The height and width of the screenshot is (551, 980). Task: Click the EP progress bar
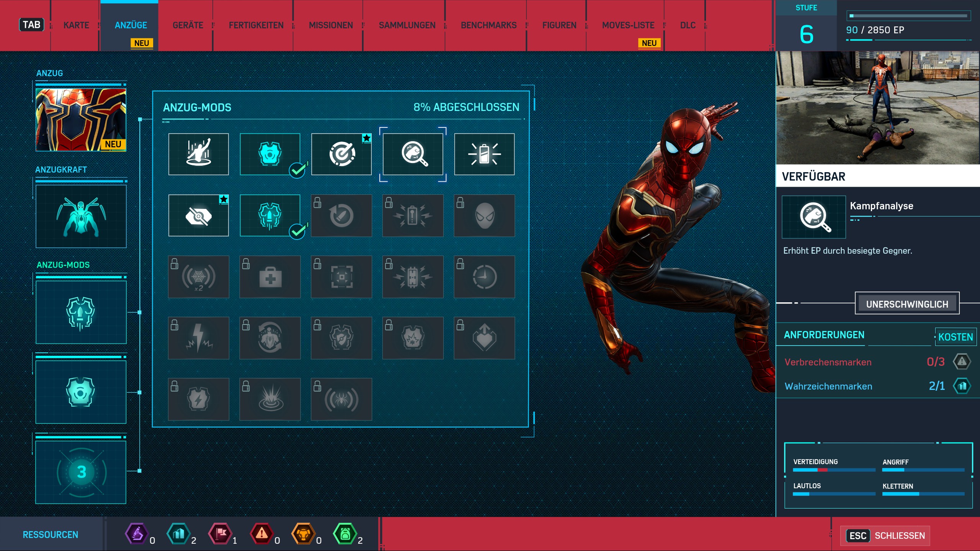point(908,16)
